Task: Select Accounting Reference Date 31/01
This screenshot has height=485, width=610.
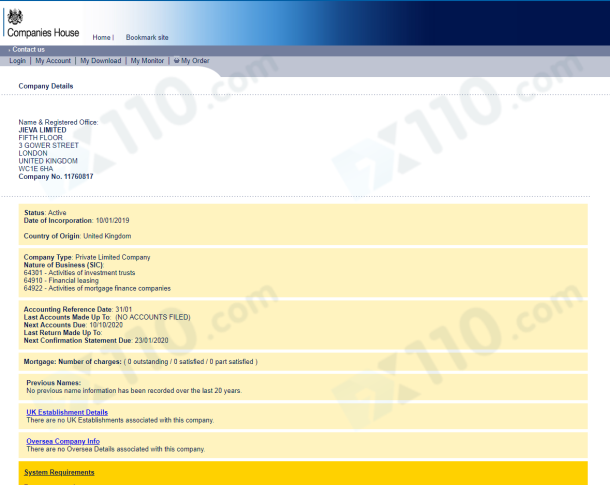Action: [x=78, y=309]
